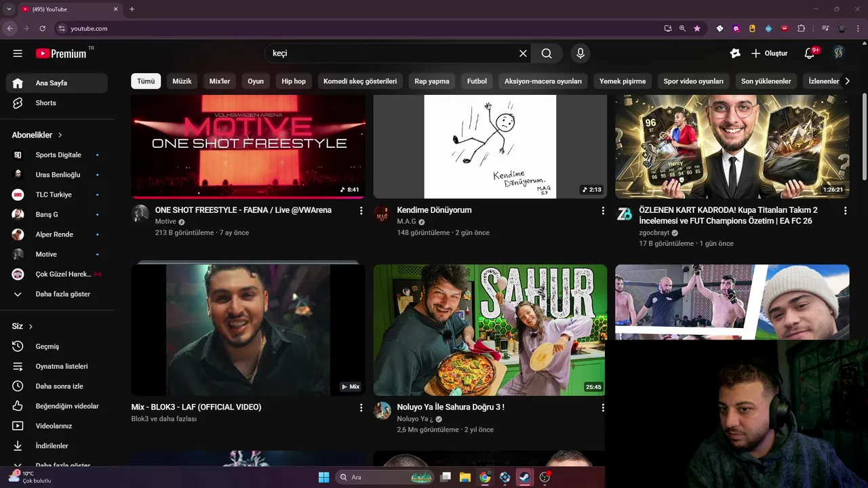Open the notifications bell
The image size is (868, 488).
point(809,54)
